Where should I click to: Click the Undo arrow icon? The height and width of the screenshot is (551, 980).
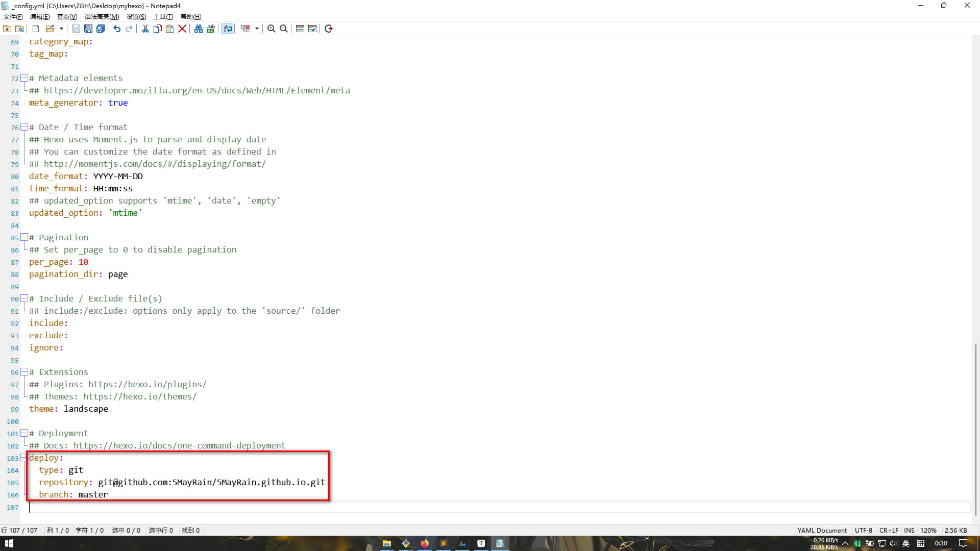pos(117,29)
